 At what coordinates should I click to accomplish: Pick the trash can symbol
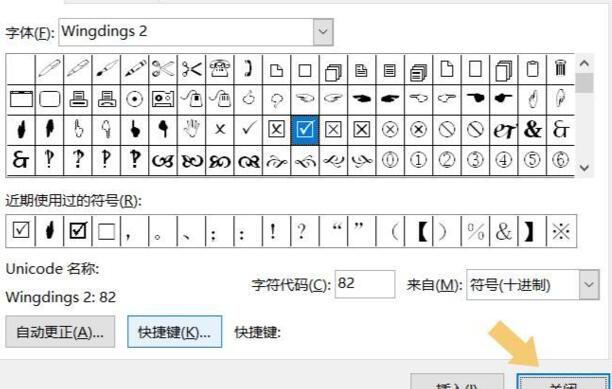tap(560, 69)
